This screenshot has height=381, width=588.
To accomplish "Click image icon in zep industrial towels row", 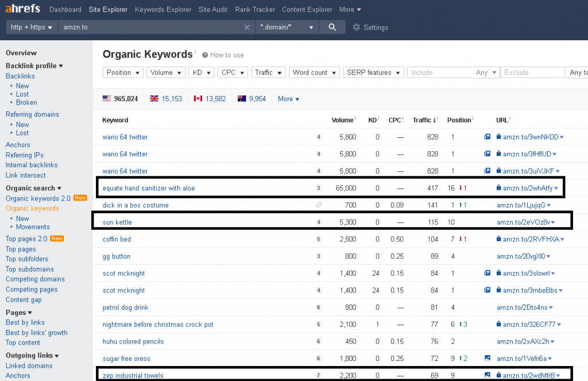I will pos(488,375).
